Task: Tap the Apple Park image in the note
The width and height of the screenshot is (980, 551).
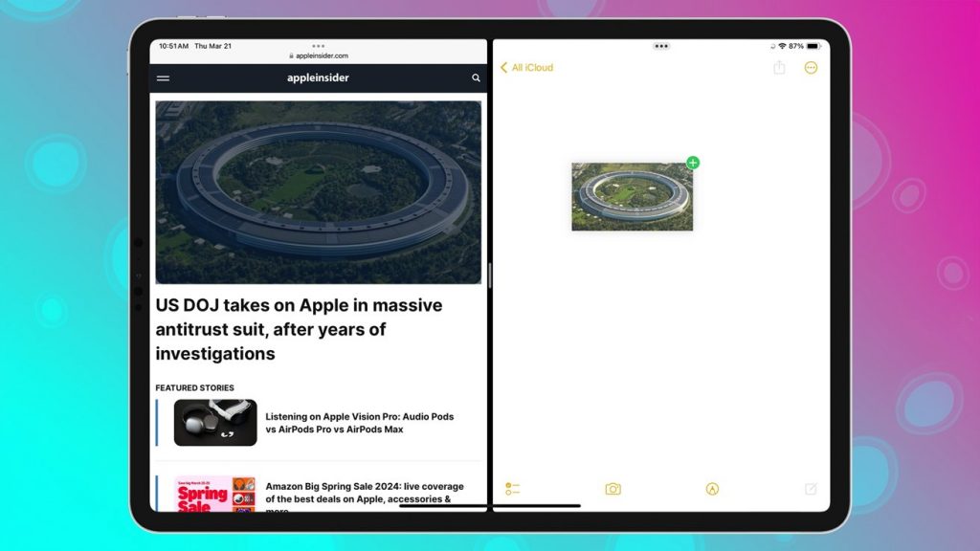Action: (x=633, y=196)
